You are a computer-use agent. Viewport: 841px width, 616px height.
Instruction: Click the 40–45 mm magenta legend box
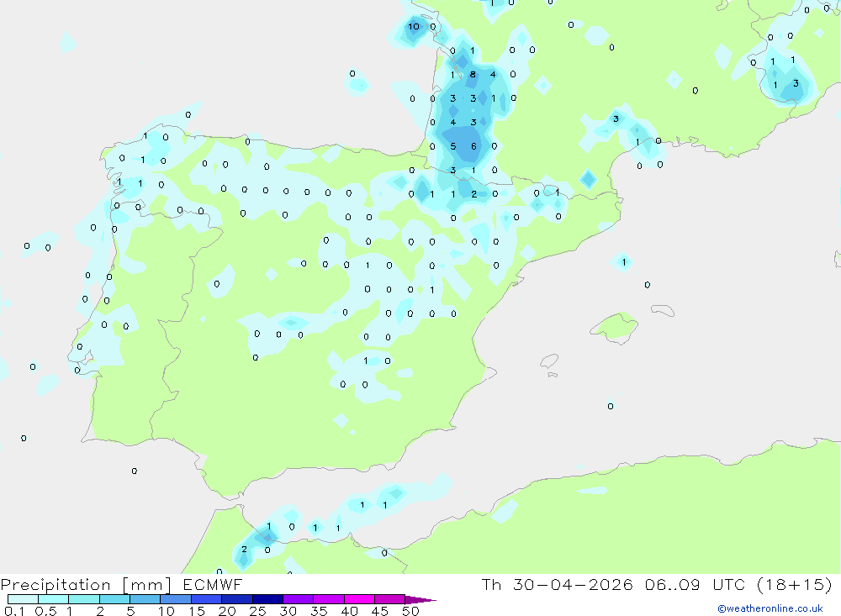tap(359, 599)
